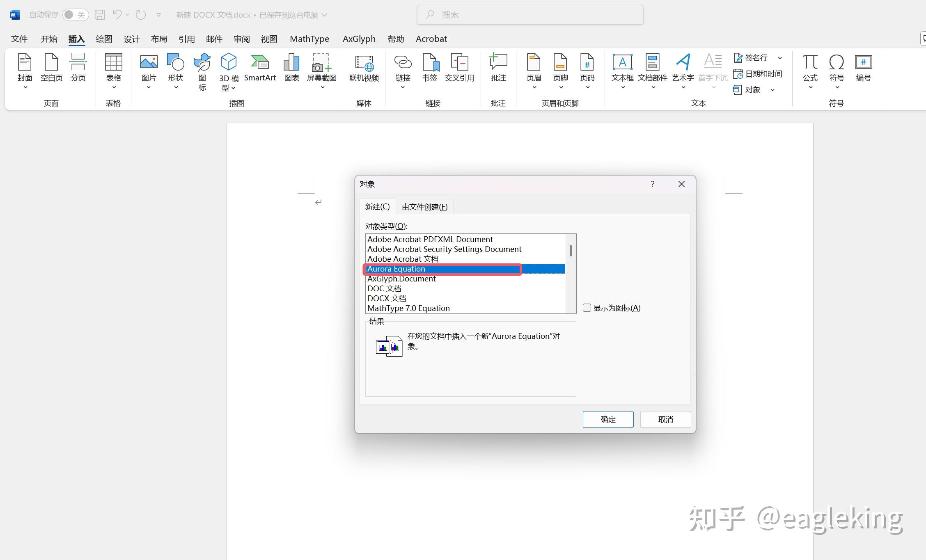926x560 pixels.
Task: Switch to the 由文件创建 dialog tab
Action: [425, 207]
